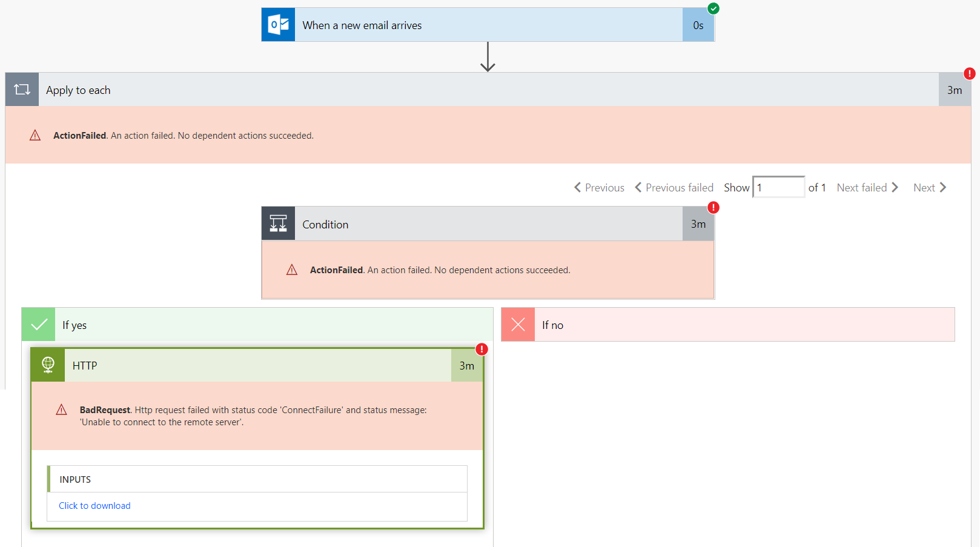Jump to Previous failed iteration

pyautogui.click(x=674, y=188)
